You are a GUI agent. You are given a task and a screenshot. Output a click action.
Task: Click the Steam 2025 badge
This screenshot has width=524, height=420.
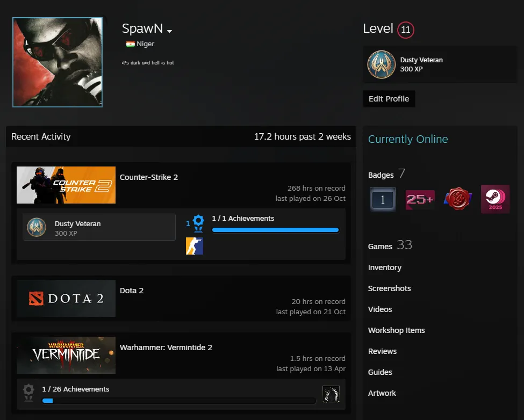pyautogui.click(x=496, y=199)
